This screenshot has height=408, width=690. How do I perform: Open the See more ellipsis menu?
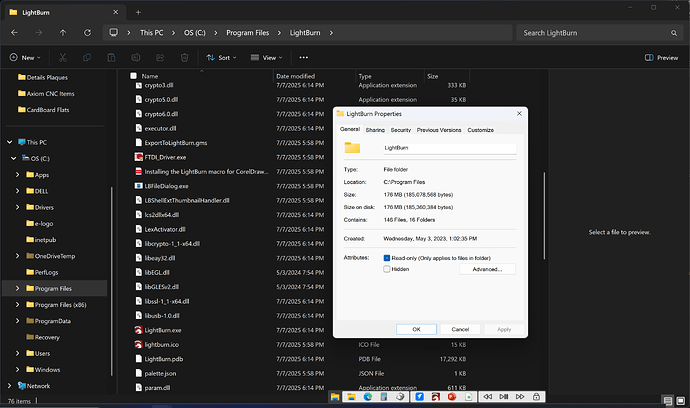tap(304, 58)
